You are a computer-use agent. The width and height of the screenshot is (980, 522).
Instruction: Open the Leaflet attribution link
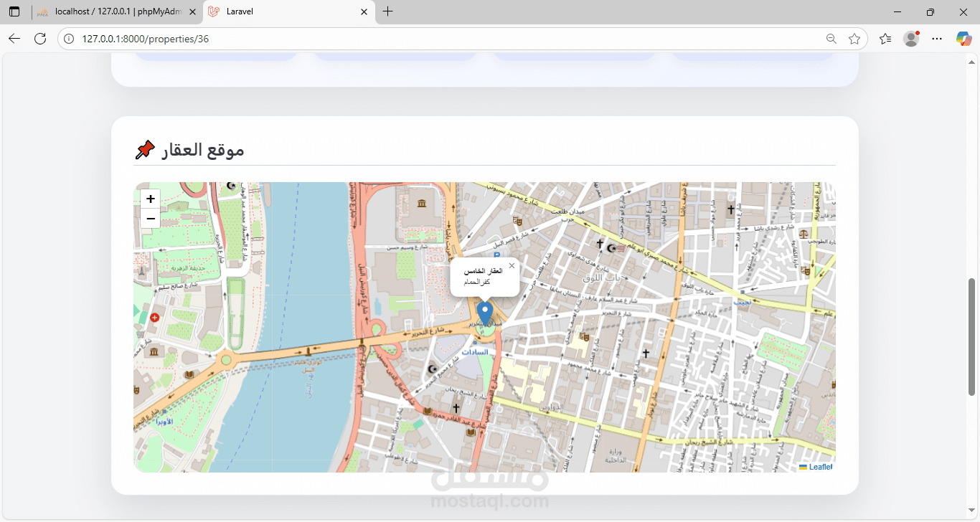[x=821, y=467]
